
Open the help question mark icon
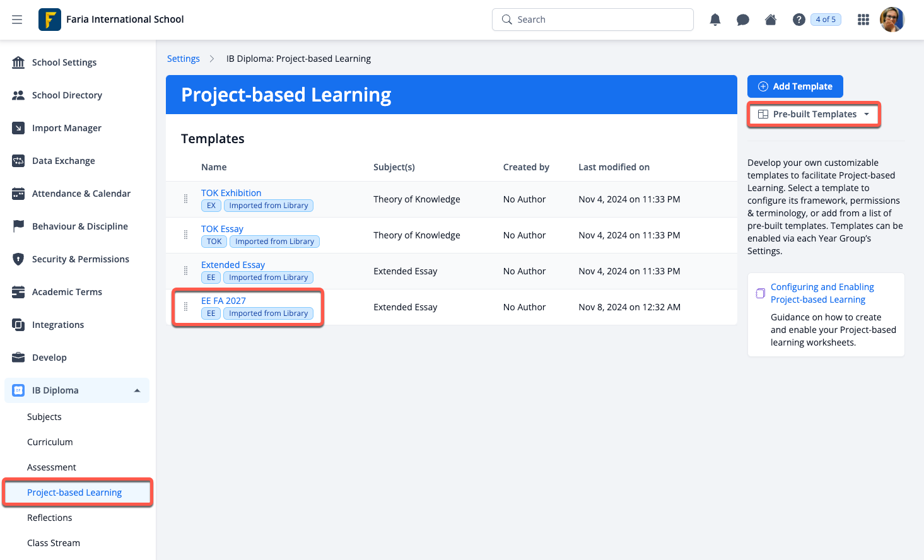coord(798,20)
